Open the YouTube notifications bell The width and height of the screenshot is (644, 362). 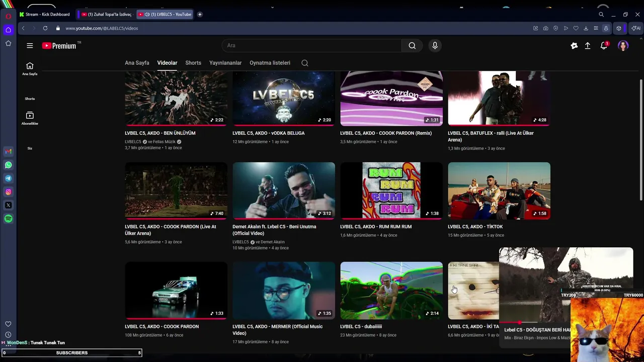tap(604, 46)
